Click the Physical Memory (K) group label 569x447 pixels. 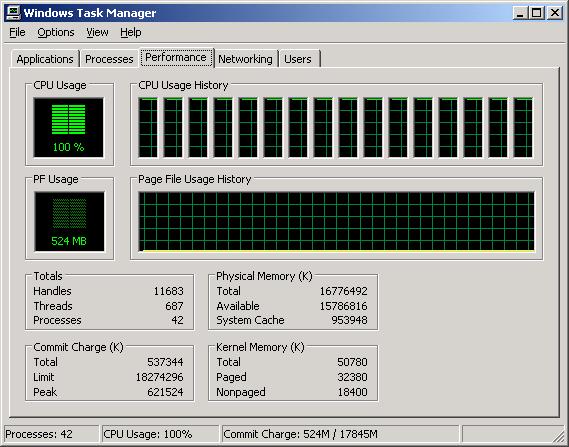[x=264, y=276]
